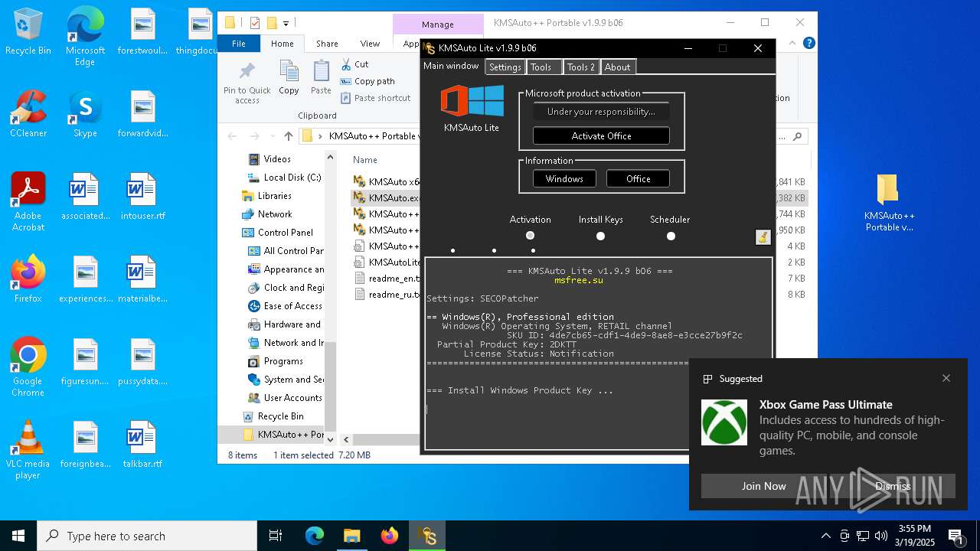The image size is (980, 551).
Task: Click the Edge icon in the taskbar
Action: pyautogui.click(x=315, y=536)
